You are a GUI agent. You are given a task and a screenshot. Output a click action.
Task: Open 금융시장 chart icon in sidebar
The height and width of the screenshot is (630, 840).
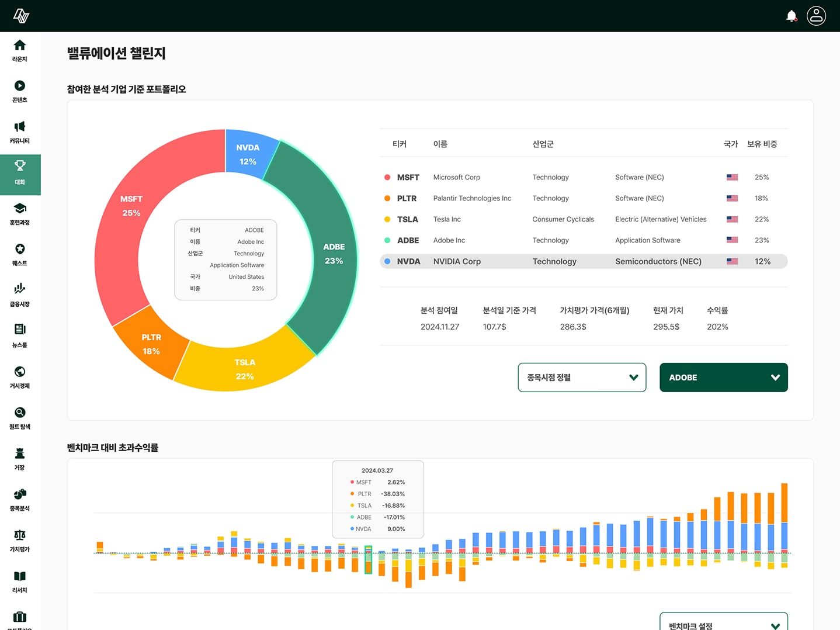click(20, 289)
